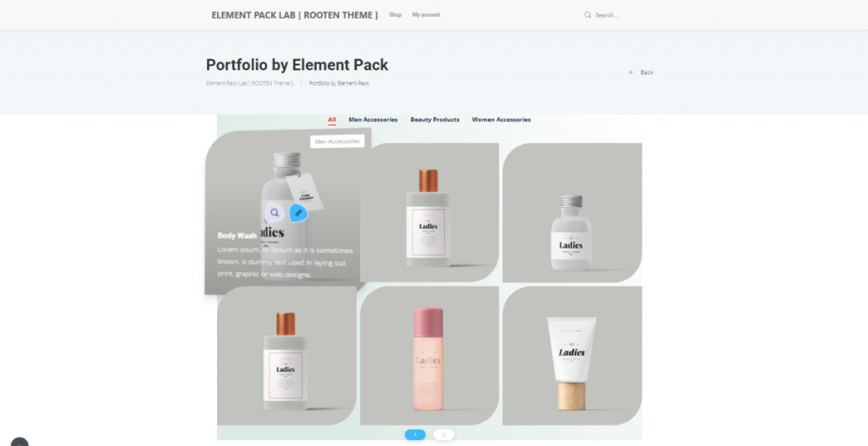Go to pagination page 2
The image size is (868, 446).
(x=443, y=435)
